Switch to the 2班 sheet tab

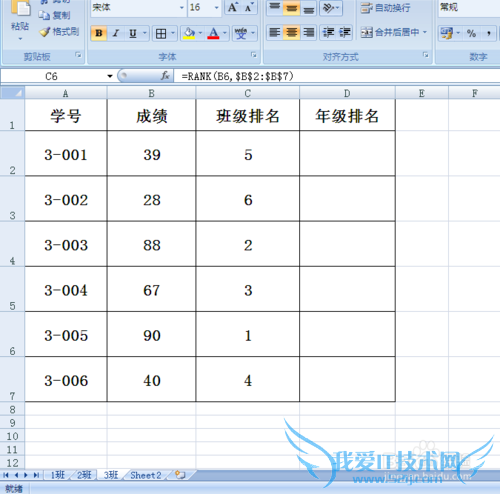(x=84, y=475)
